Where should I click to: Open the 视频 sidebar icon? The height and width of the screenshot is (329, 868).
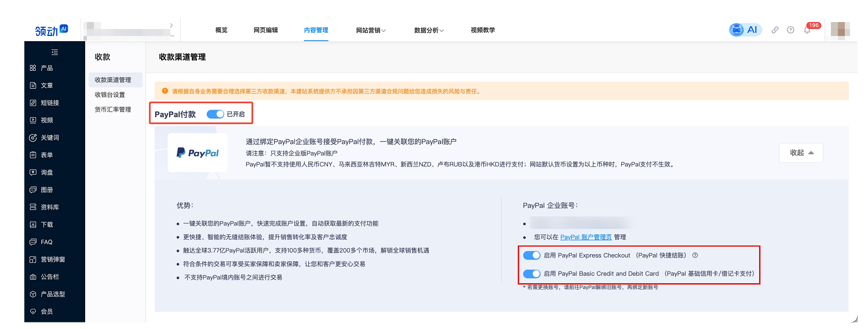pyautogui.click(x=33, y=120)
